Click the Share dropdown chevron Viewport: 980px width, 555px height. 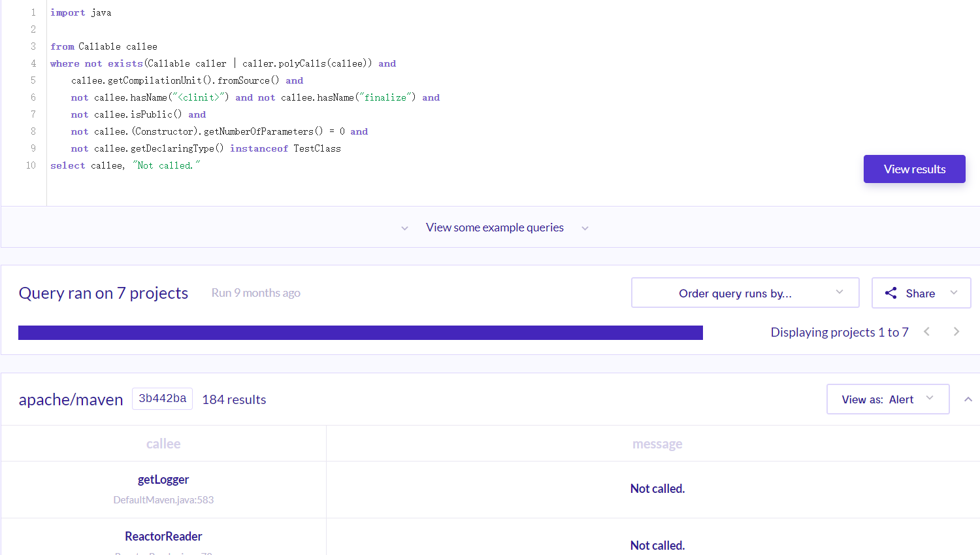point(954,293)
